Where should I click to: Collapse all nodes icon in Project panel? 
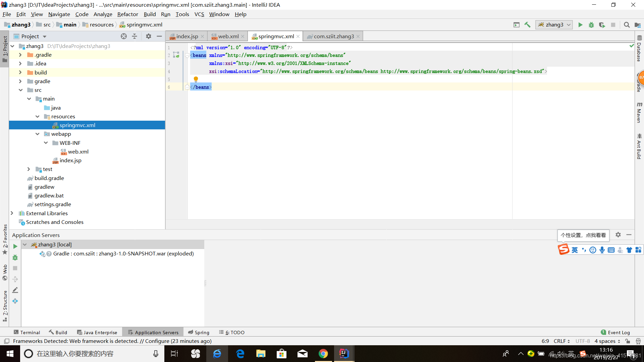135,36
